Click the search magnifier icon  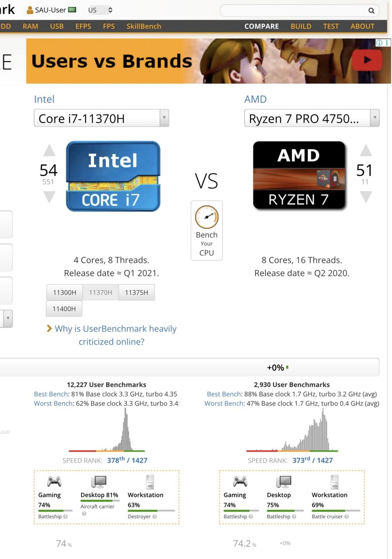pyautogui.click(x=371, y=10)
